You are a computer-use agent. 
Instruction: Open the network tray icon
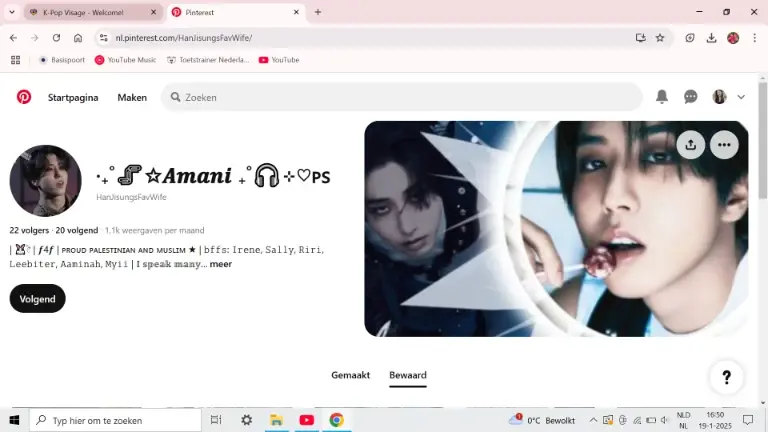click(637, 420)
